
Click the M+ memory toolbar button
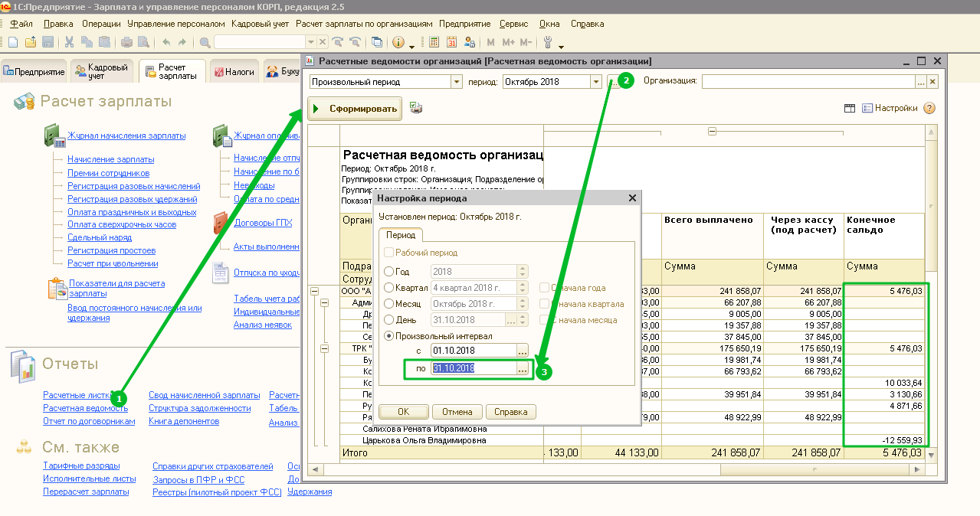508,41
